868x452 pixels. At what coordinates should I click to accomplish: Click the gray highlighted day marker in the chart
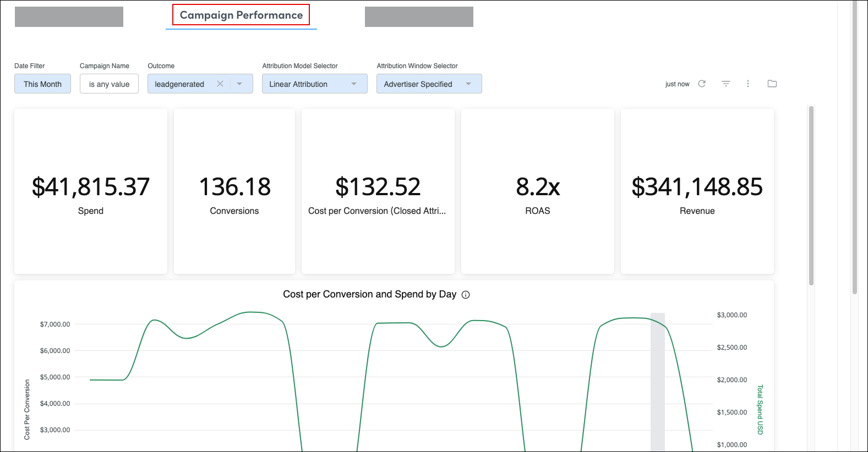[658, 382]
